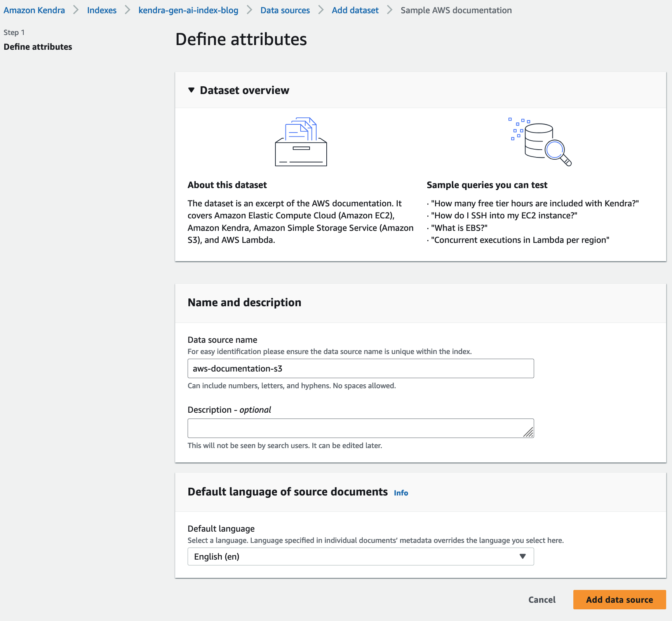
Task: Open the kendra-gen-ai-index-blog breadcrumb link
Action: [188, 10]
